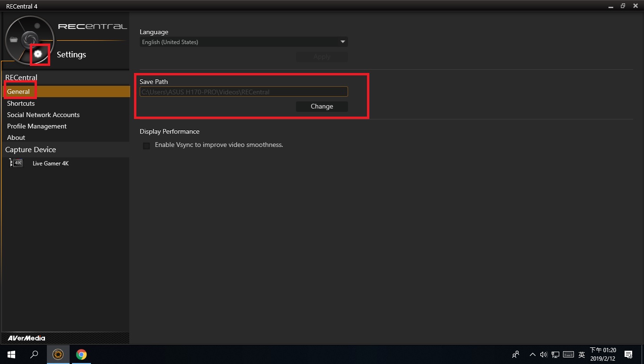
Task: Click the Change save path button
Action: [322, 106]
